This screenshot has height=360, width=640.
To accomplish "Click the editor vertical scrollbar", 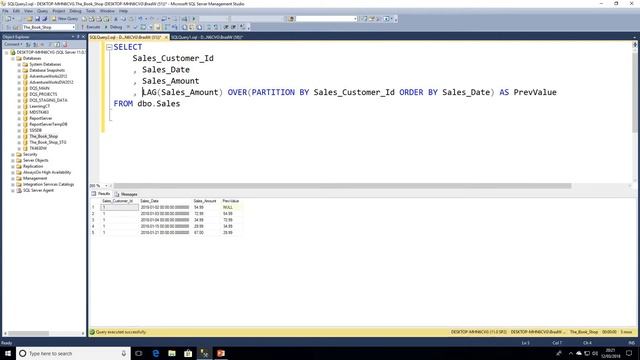I will (635, 92).
